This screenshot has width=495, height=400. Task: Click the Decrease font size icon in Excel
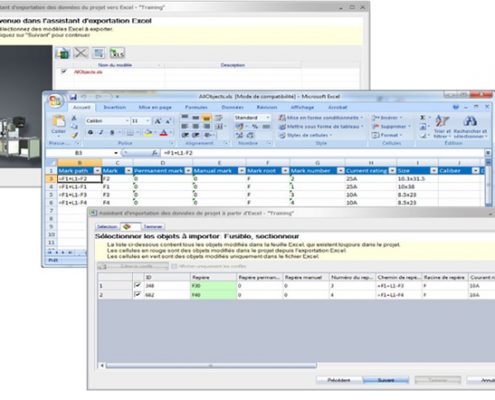[168, 121]
